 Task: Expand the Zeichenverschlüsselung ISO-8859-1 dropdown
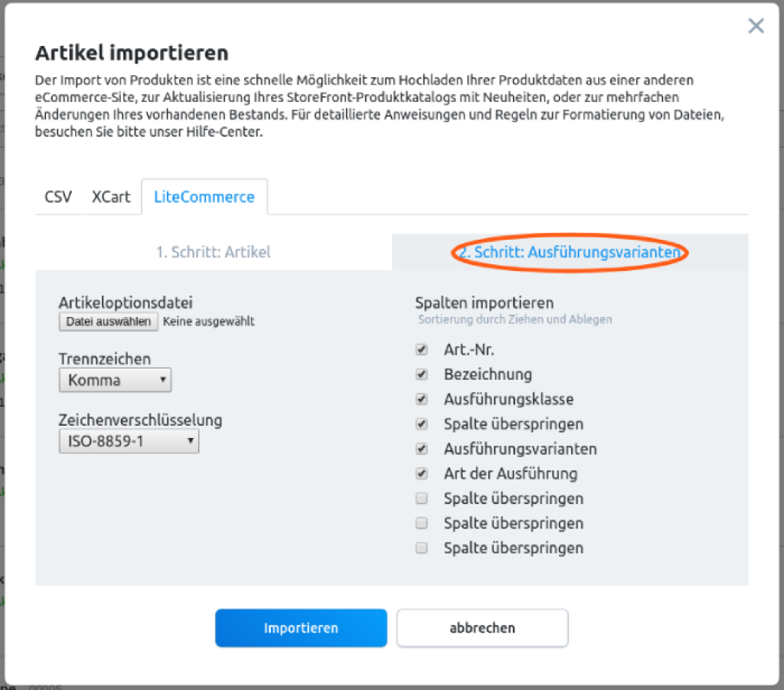[x=129, y=441]
